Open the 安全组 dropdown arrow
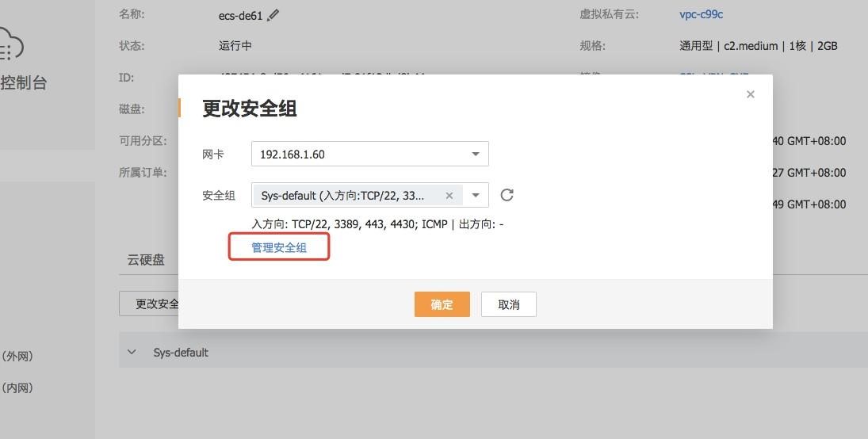The image size is (868, 439). pos(476,196)
